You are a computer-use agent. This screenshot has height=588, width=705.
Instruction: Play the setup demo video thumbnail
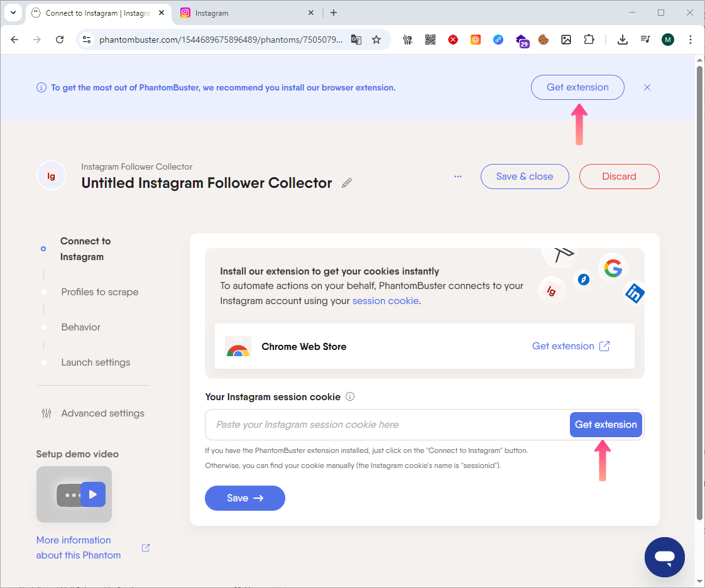tap(74, 494)
